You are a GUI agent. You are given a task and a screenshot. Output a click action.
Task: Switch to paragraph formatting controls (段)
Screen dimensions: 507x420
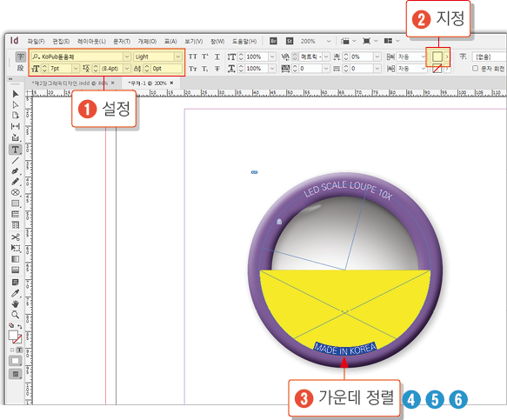pyautogui.click(x=21, y=68)
